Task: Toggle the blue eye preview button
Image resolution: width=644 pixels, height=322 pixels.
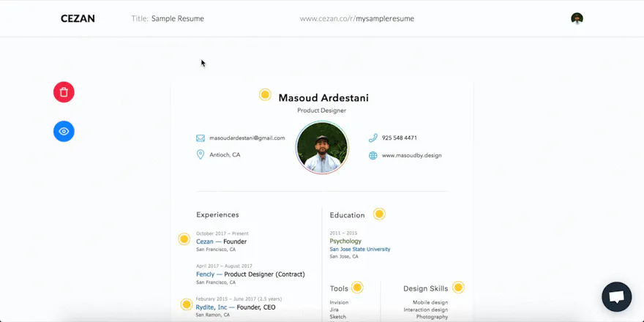Action: tap(64, 132)
